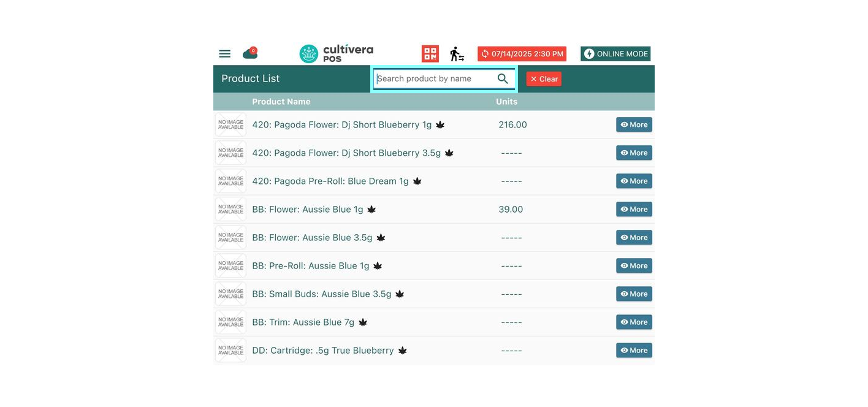The width and height of the screenshot is (868, 407).
Task: Select product DD: Cartridge: .5g True Blueberry
Action: coord(323,350)
